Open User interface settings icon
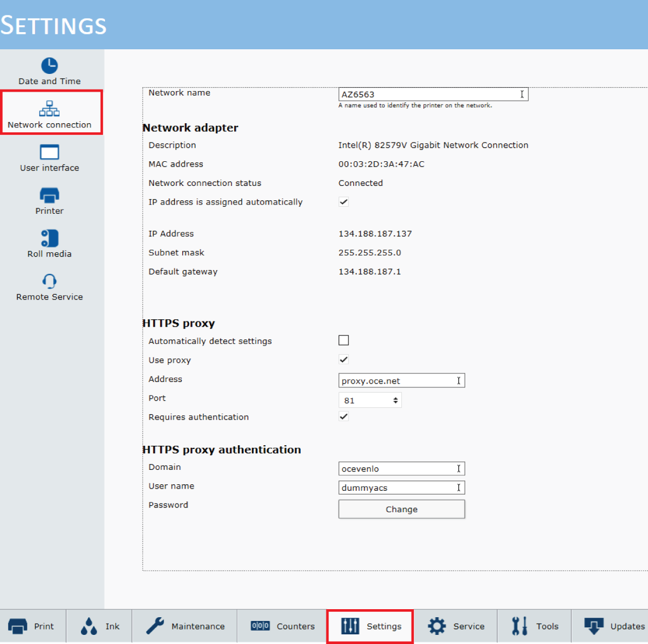648x644 pixels. tap(49, 152)
